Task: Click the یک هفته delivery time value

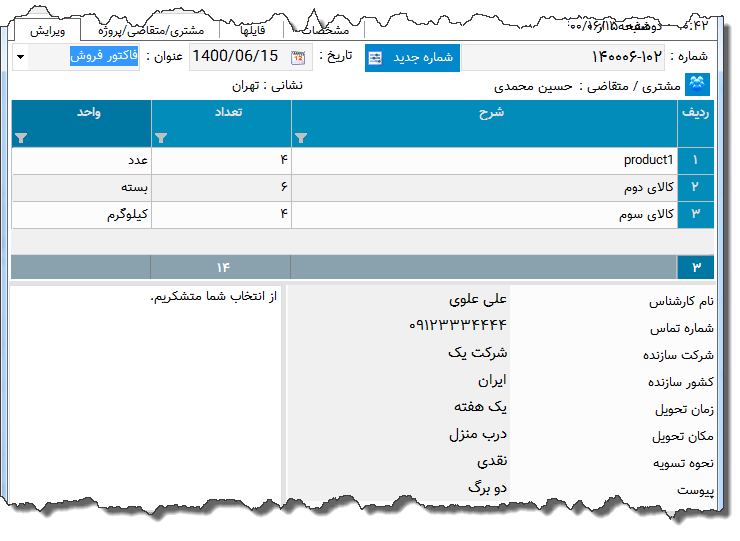Action: coord(480,407)
